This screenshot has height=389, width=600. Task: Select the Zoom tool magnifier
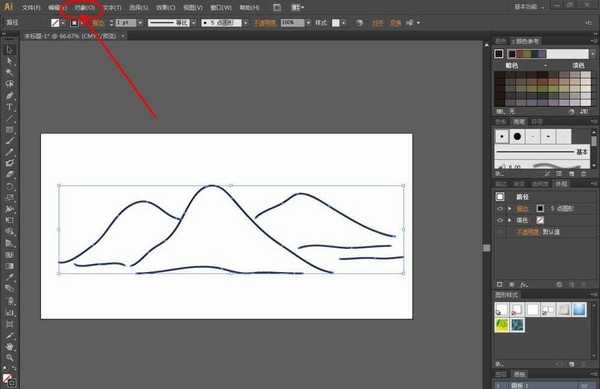(x=10, y=358)
